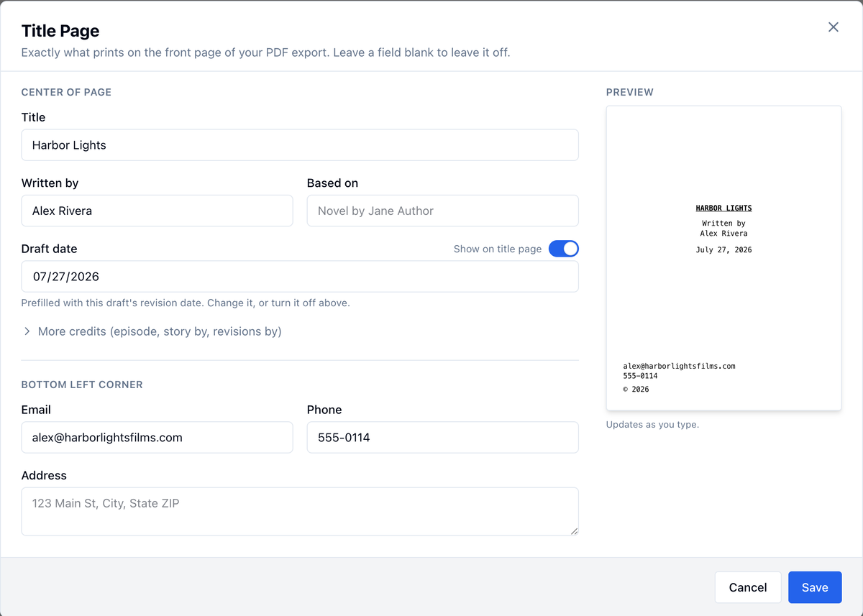
Task: Click the July 27, 2026 preview date
Action: (x=724, y=250)
